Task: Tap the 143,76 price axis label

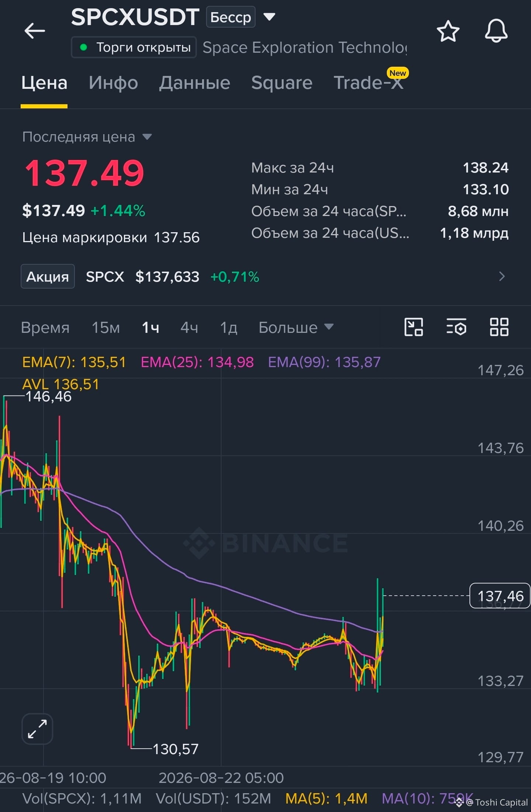Action: tap(500, 448)
